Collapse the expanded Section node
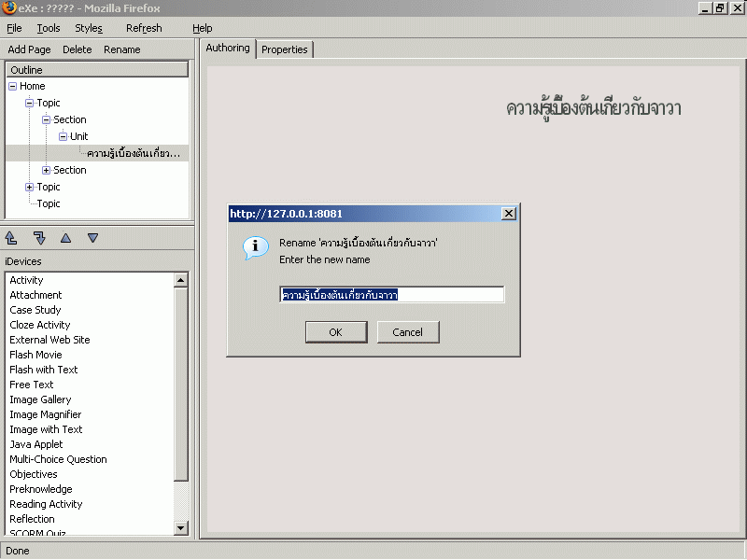Image resolution: width=747 pixels, height=560 pixels. (46, 120)
